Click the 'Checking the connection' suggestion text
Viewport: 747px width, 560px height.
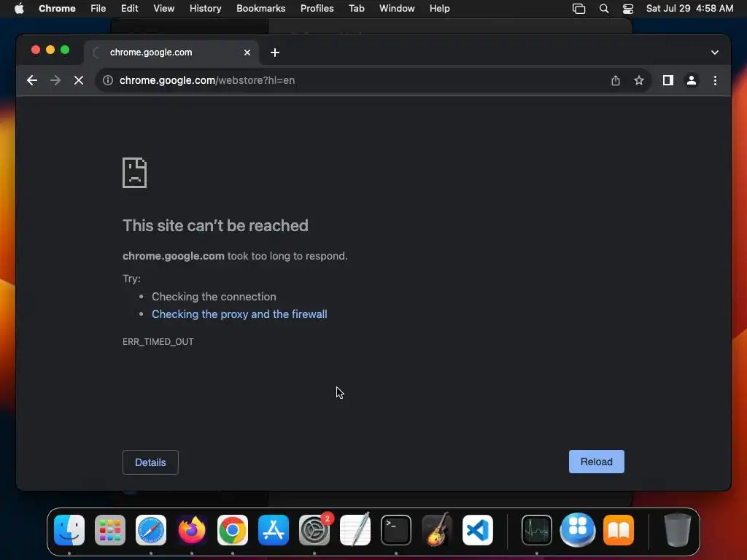pyautogui.click(x=214, y=297)
